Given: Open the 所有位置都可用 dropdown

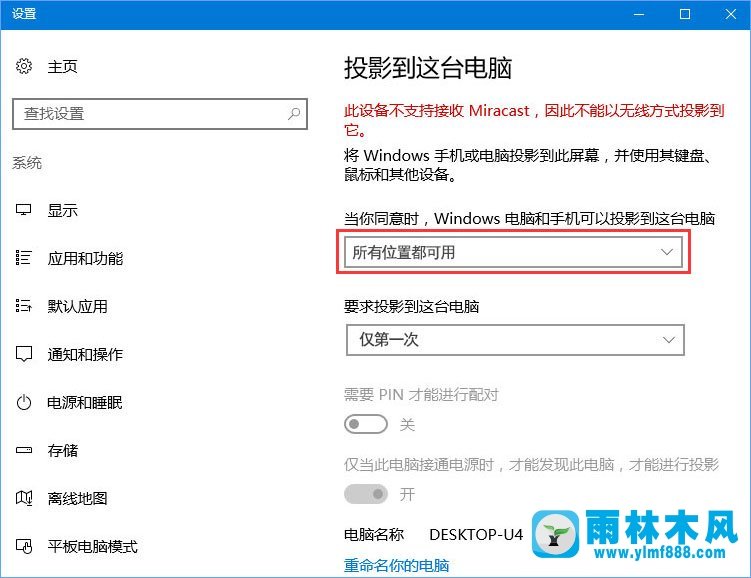Looking at the screenshot, I should (x=513, y=252).
